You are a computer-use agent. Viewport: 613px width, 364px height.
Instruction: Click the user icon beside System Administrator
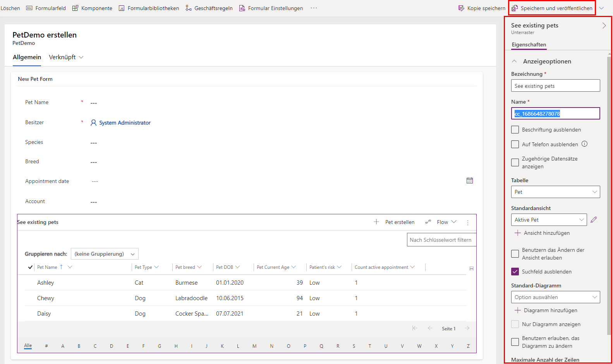(93, 123)
